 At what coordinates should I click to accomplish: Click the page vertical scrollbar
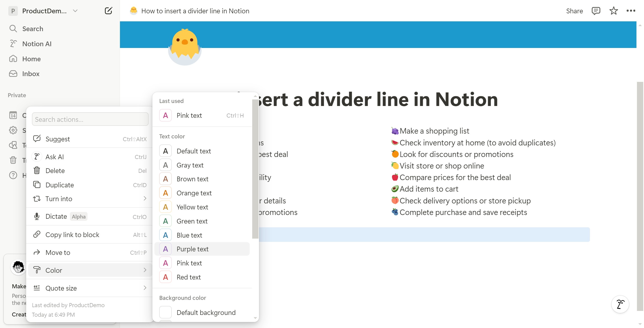click(640, 196)
